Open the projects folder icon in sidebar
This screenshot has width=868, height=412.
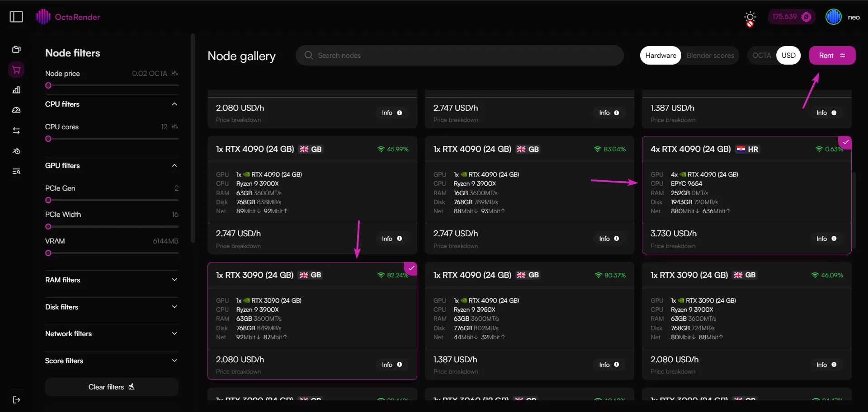(x=16, y=49)
